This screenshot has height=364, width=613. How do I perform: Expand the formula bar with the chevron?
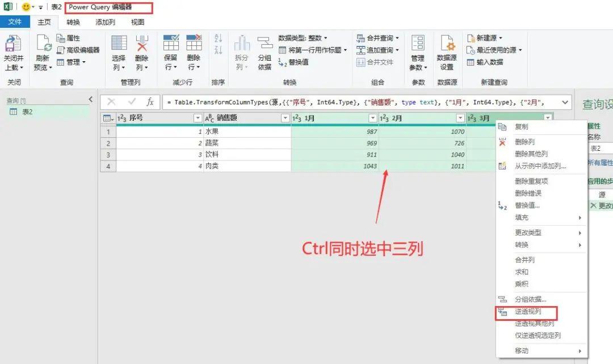point(565,102)
